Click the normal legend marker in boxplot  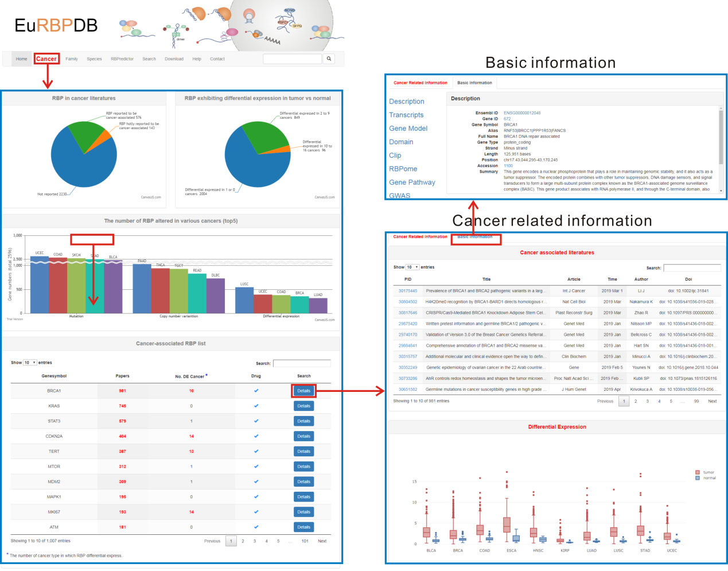pyautogui.click(x=698, y=478)
